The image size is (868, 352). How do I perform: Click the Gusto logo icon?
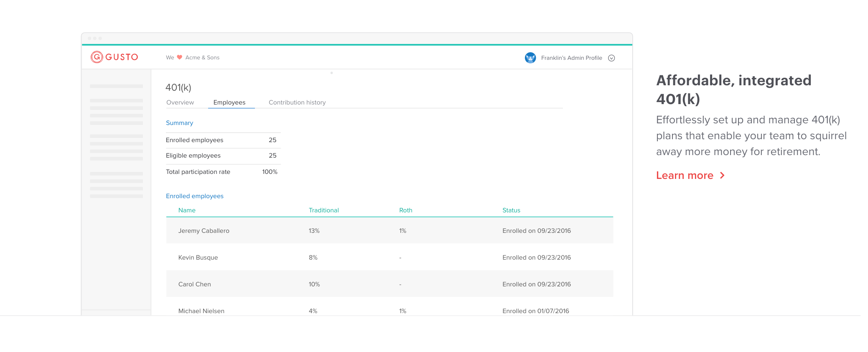click(x=97, y=57)
